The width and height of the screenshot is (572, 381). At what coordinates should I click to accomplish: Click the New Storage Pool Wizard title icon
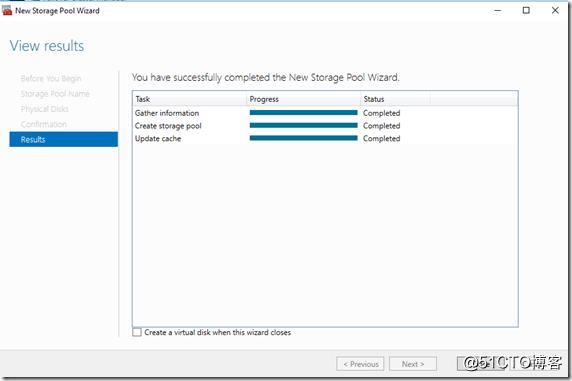[x=7, y=11]
